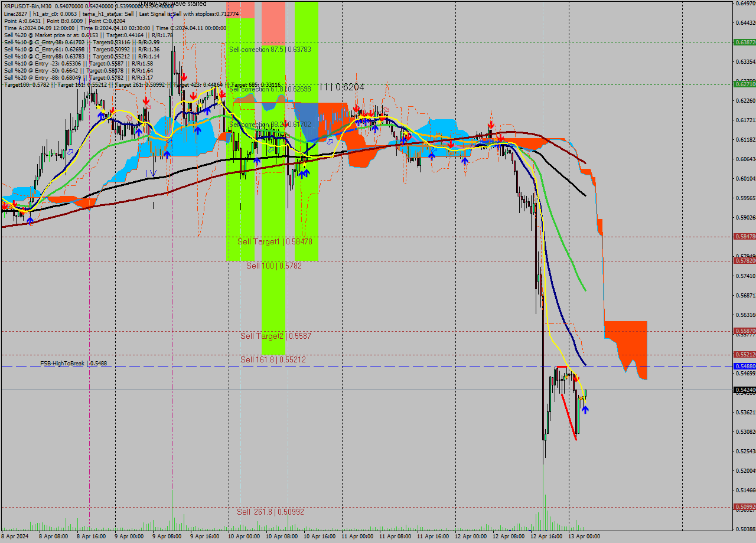The height and width of the screenshot is (543, 756).
Task: Select the 0.60643 price scale value
Action: point(746,159)
